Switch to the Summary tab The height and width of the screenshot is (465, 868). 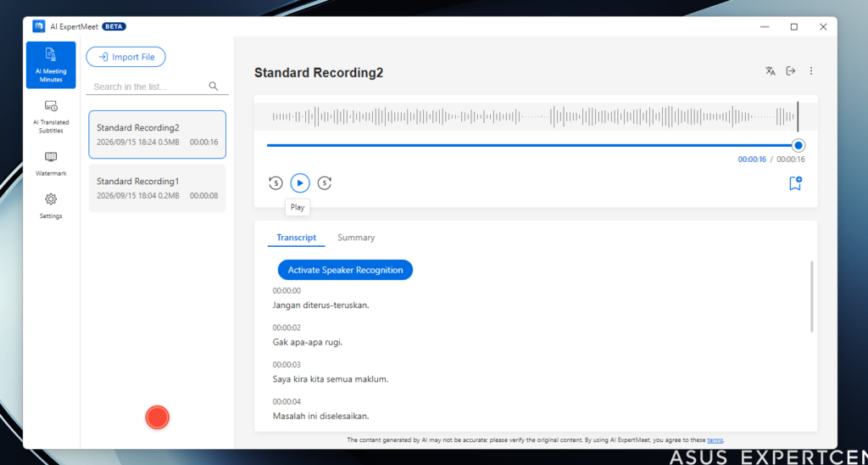click(356, 238)
